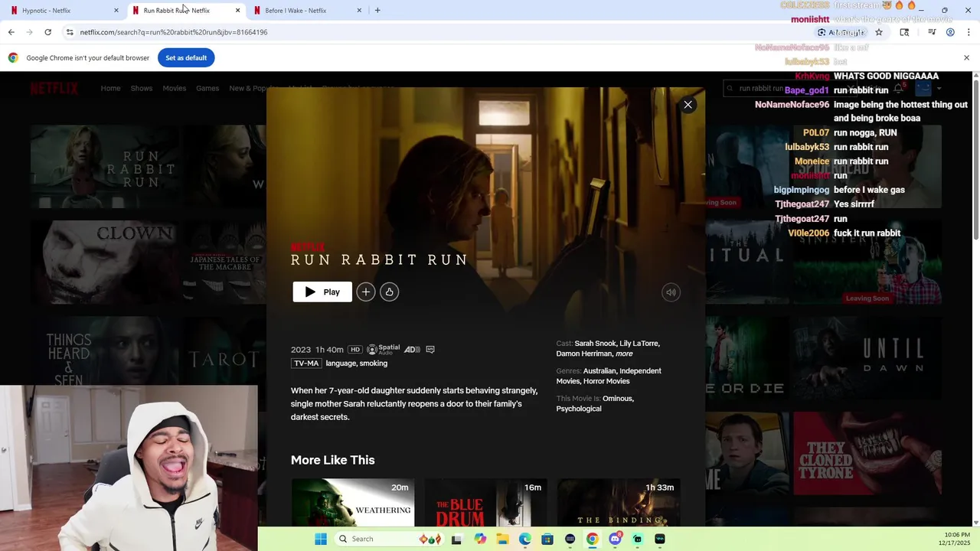Click the Windows taskbar Search box

point(390,539)
